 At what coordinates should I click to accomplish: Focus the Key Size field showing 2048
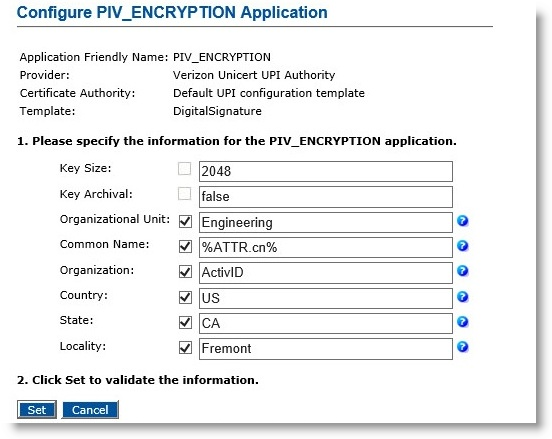click(326, 171)
